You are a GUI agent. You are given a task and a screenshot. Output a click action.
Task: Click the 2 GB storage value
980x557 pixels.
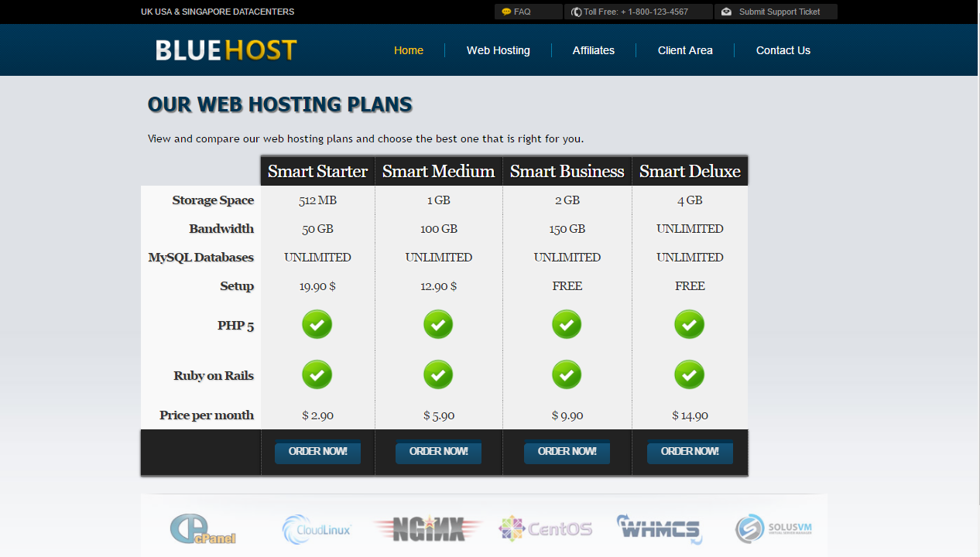(567, 200)
